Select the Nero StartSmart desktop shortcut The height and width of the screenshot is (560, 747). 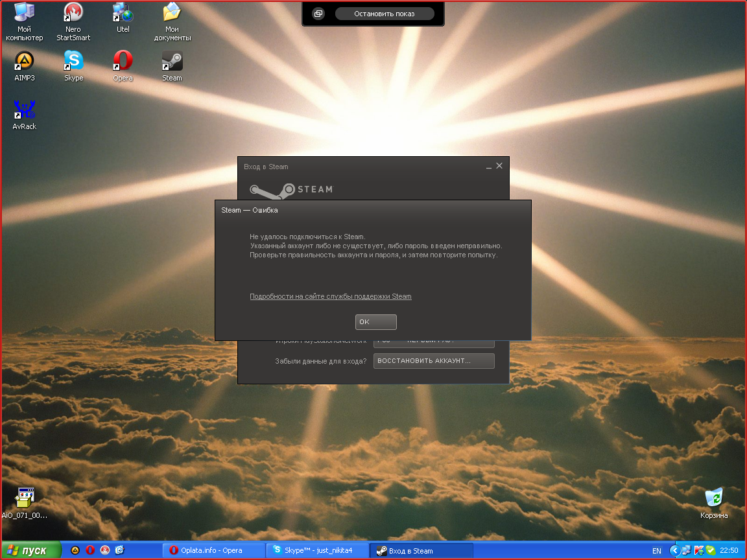point(73,21)
